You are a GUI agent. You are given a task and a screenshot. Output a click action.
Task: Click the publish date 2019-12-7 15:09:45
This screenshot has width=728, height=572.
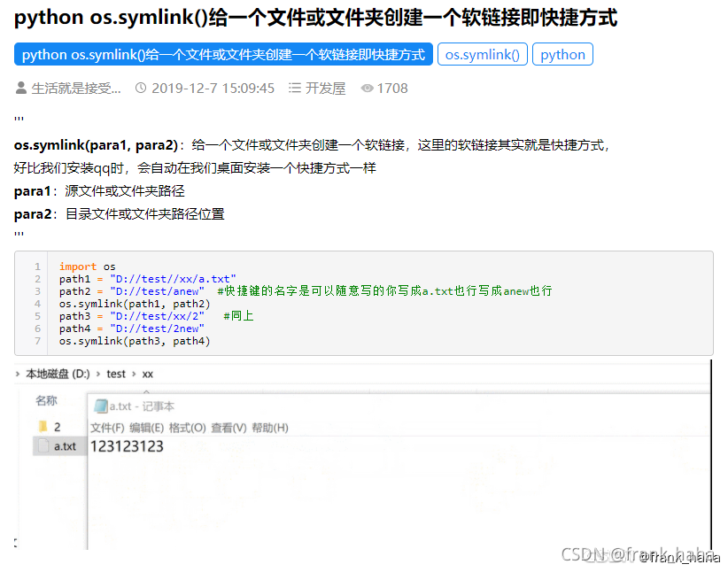coord(213,89)
